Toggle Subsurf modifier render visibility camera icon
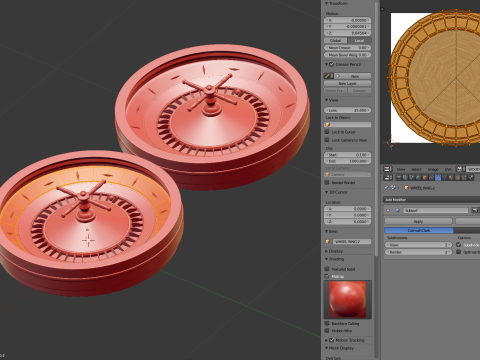 click(475, 210)
